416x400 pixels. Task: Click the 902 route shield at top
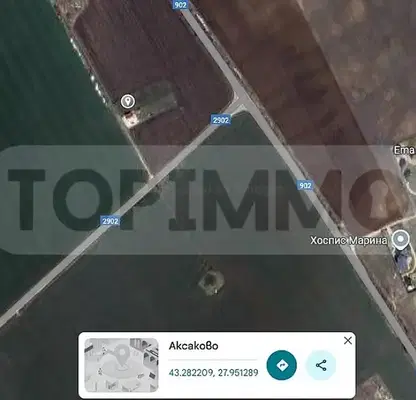tap(180, 4)
